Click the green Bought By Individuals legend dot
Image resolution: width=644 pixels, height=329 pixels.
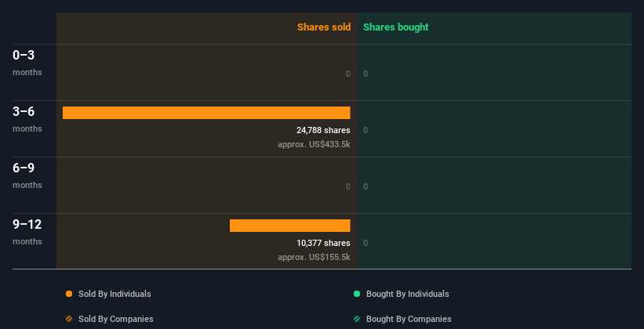tap(357, 294)
